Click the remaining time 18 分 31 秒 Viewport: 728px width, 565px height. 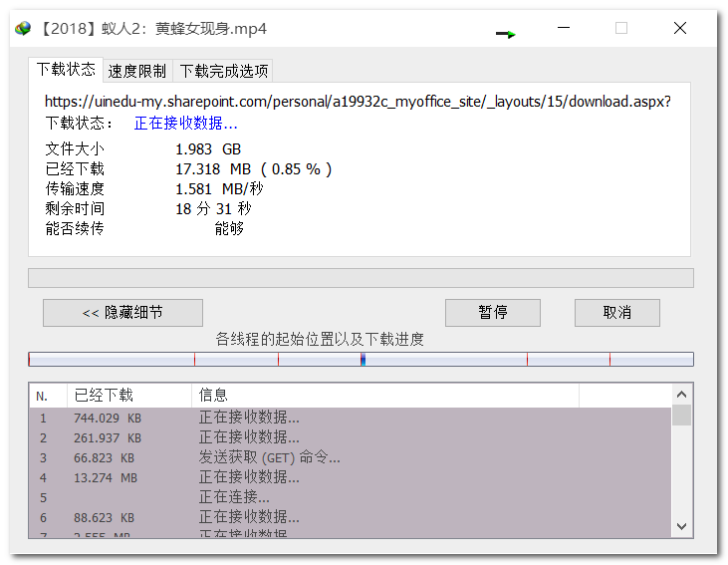tap(213, 209)
